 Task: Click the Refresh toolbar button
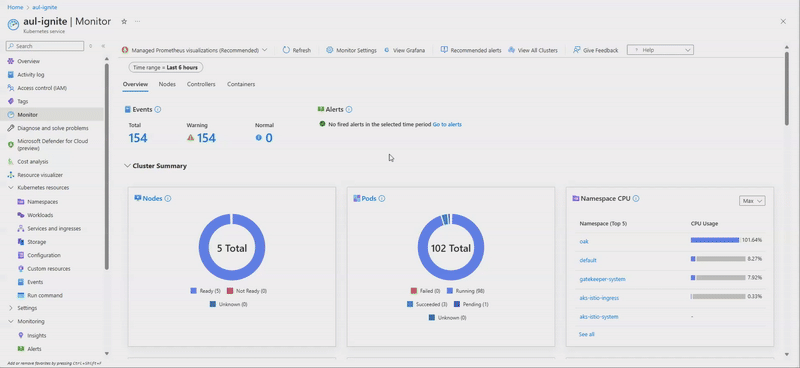coord(296,50)
